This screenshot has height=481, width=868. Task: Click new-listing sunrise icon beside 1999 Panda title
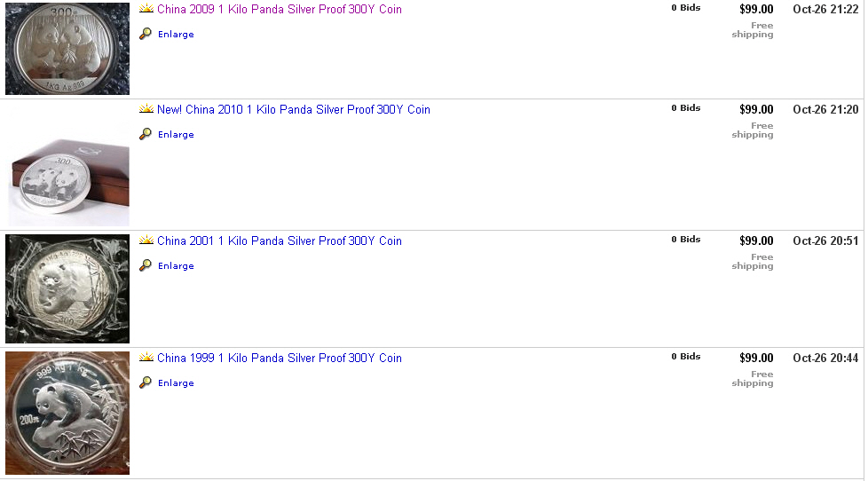coord(146,359)
